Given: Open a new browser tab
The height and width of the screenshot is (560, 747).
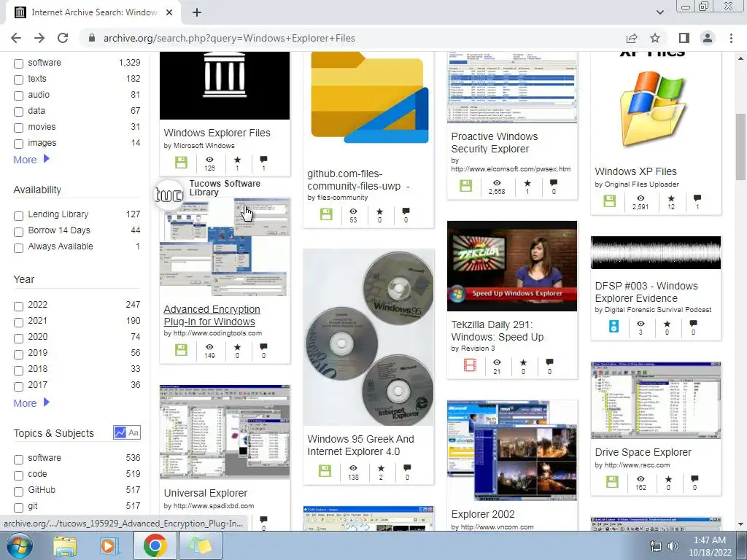Looking at the screenshot, I should (x=197, y=12).
